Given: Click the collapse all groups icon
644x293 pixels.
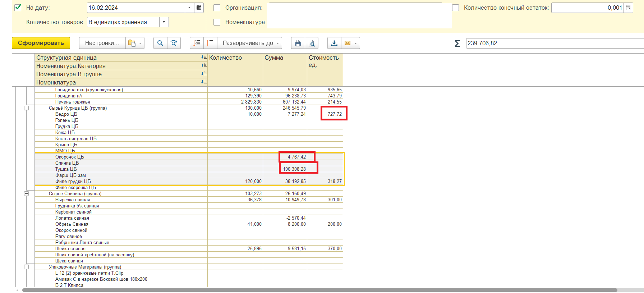Looking at the screenshot, I should [211, 43].
